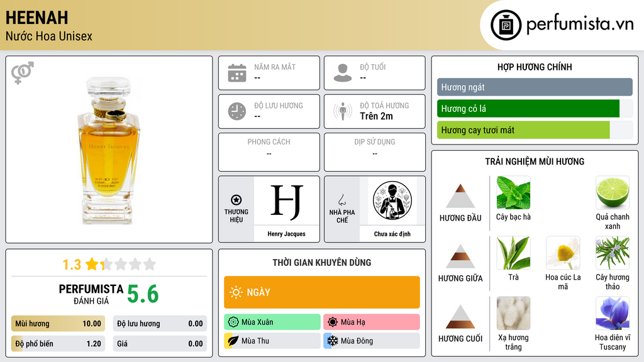Viewport: 644px width, 362px height.
Task: Click the Quả chanh xanh lime note image
Action: [x=613, y=193]
